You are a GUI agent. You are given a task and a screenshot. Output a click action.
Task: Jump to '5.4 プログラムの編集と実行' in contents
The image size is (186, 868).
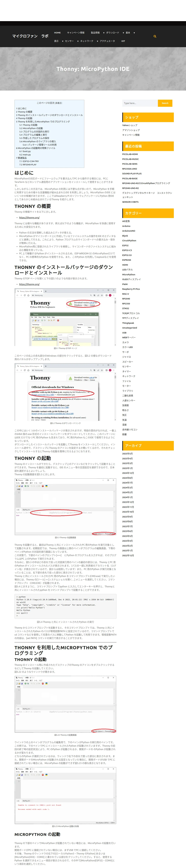33,135
